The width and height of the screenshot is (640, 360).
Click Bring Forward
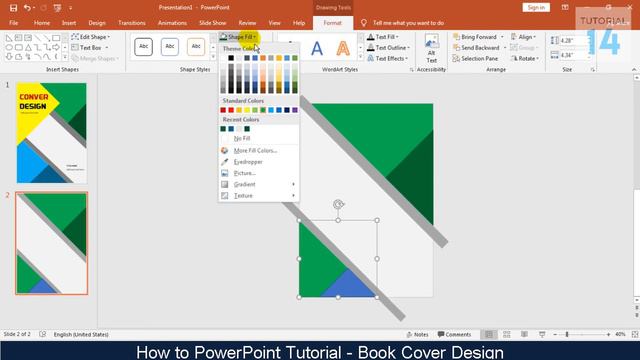(475, 37)
